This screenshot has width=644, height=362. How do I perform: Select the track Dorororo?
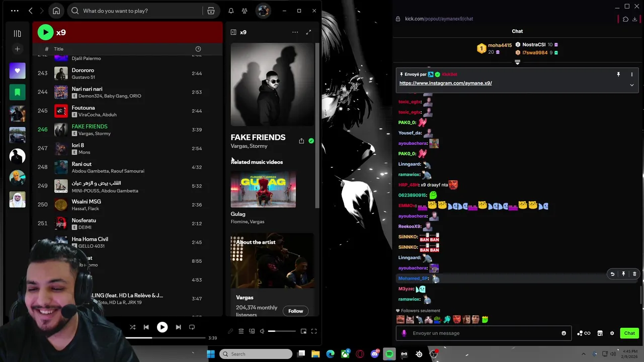coord(128,73)
